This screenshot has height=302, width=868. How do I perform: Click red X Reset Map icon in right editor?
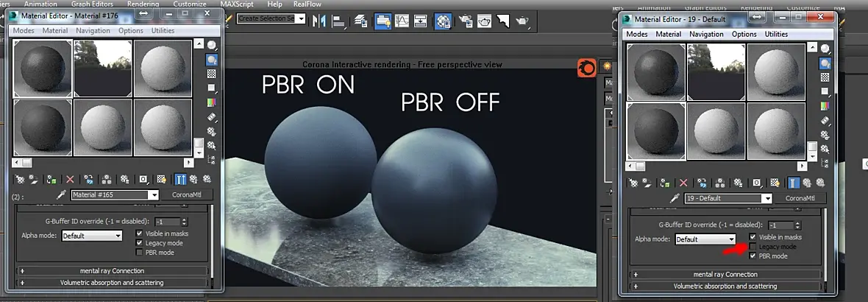click(x=683, y=183)
